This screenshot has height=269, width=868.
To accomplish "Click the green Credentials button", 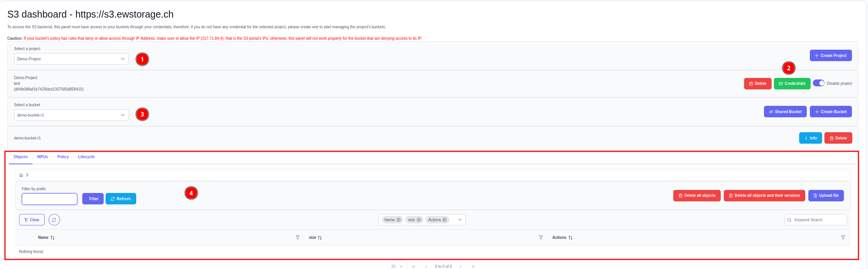I will (x=792, y=84).
